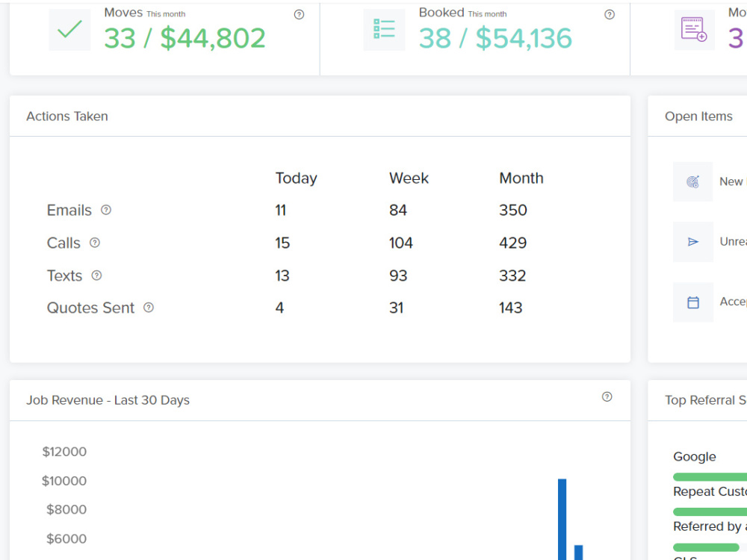
Task: Open the Unread item in Open Items
Action: click(x=734, y=242)
